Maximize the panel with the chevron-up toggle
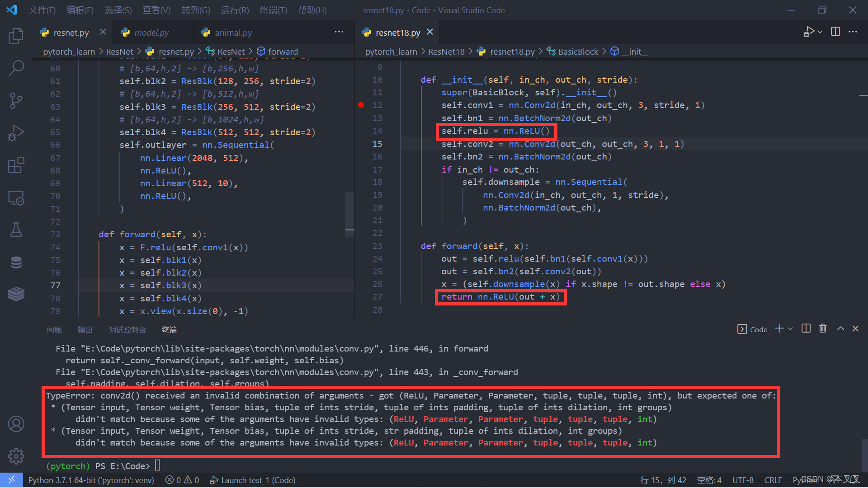This screenshot has height=488, width=868. pos(840,328)
